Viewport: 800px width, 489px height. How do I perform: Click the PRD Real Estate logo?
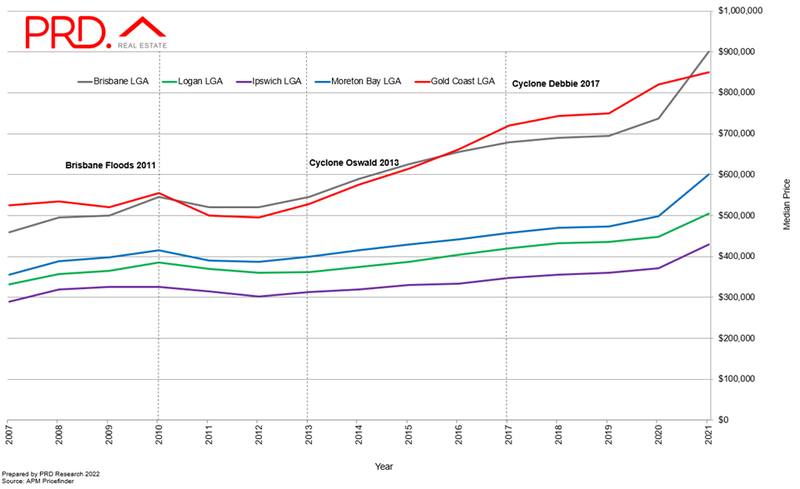point(96,33)
